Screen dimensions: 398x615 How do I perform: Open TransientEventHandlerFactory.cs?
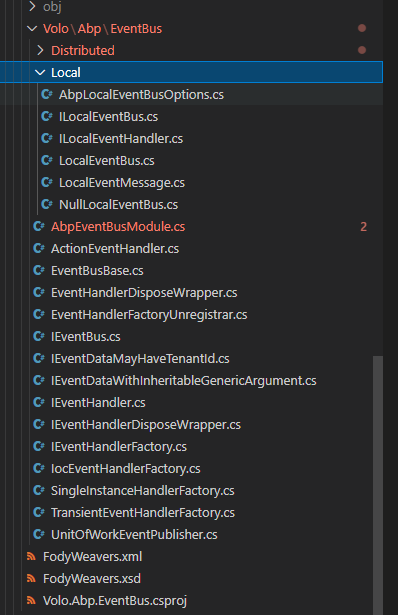(143, 512)
